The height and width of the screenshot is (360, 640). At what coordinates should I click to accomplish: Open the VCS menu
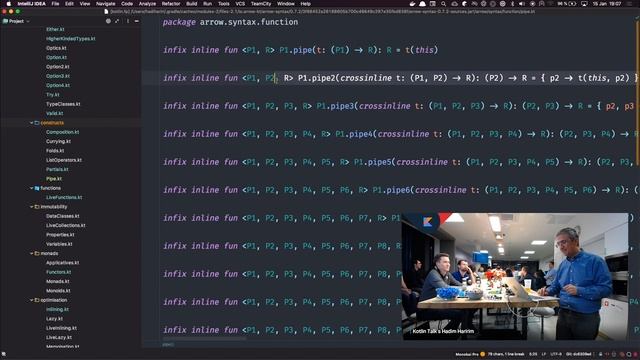pyautogui.click(x=240, y=4)
